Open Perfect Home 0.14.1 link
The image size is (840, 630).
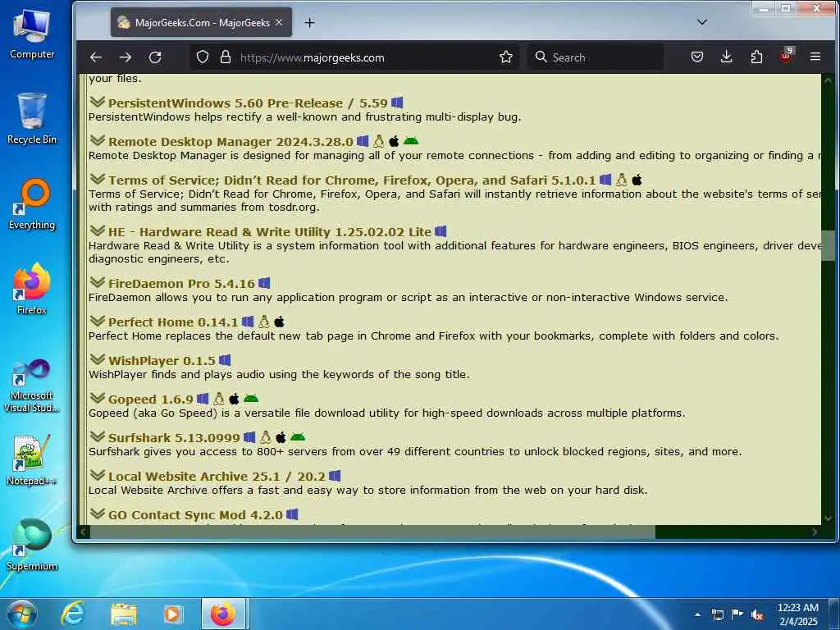coord(173,322)
